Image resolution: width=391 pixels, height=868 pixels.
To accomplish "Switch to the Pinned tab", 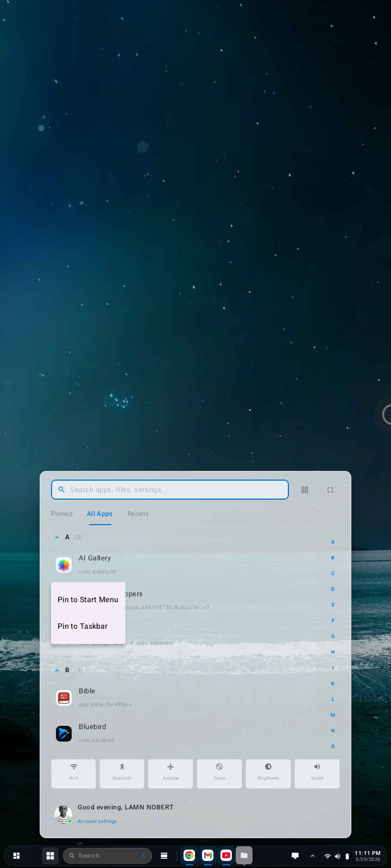I will (62, 514).
